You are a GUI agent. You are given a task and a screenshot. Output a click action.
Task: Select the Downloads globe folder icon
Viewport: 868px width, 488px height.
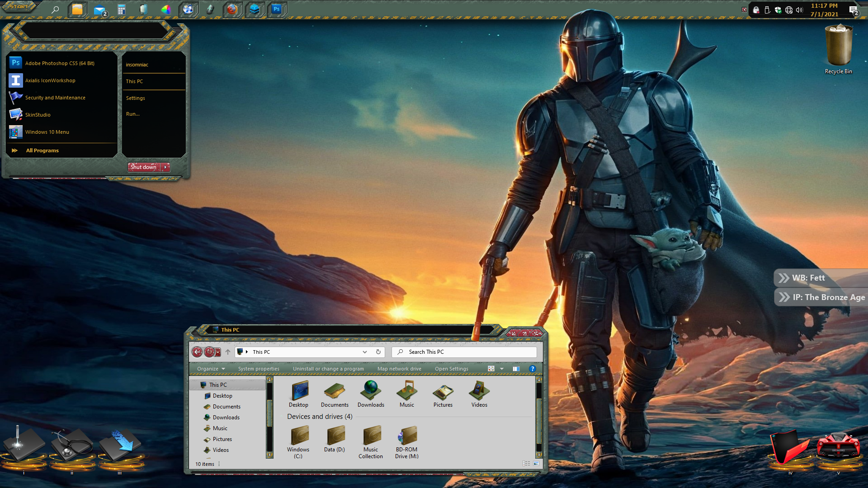pos(371,394)
